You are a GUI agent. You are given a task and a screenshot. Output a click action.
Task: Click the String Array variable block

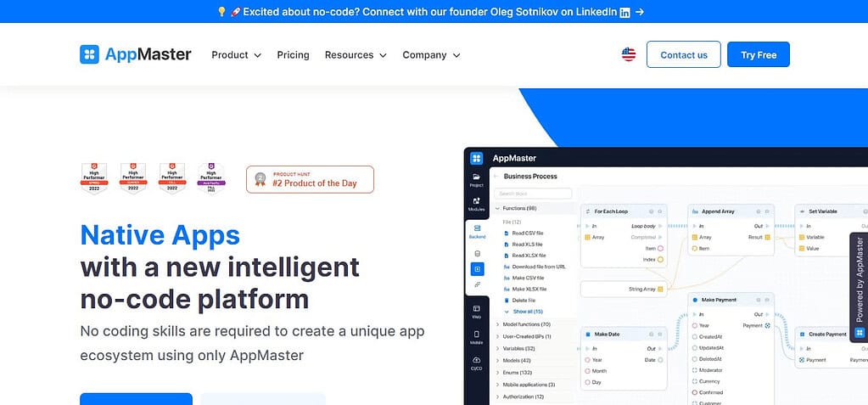coord(624,289)
